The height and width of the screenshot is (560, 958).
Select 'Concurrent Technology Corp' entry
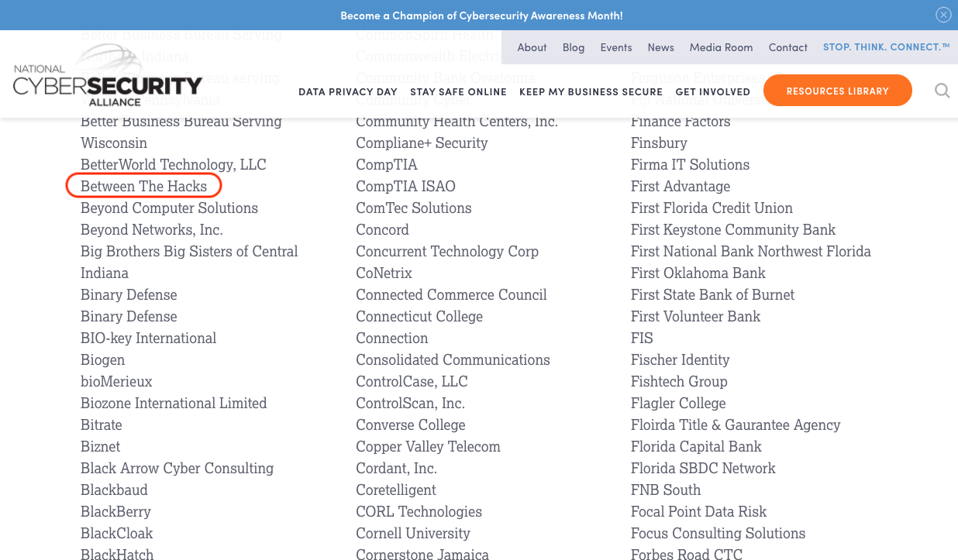447,251
